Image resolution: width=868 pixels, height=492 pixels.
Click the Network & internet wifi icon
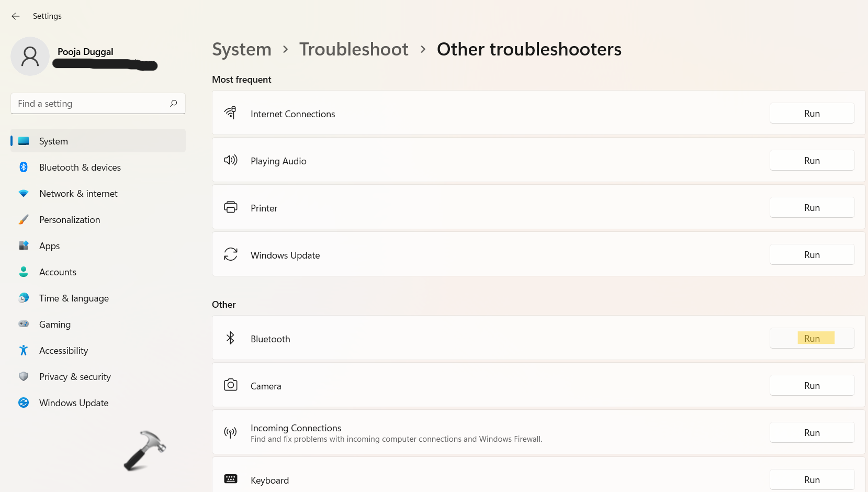coord(24,193)
